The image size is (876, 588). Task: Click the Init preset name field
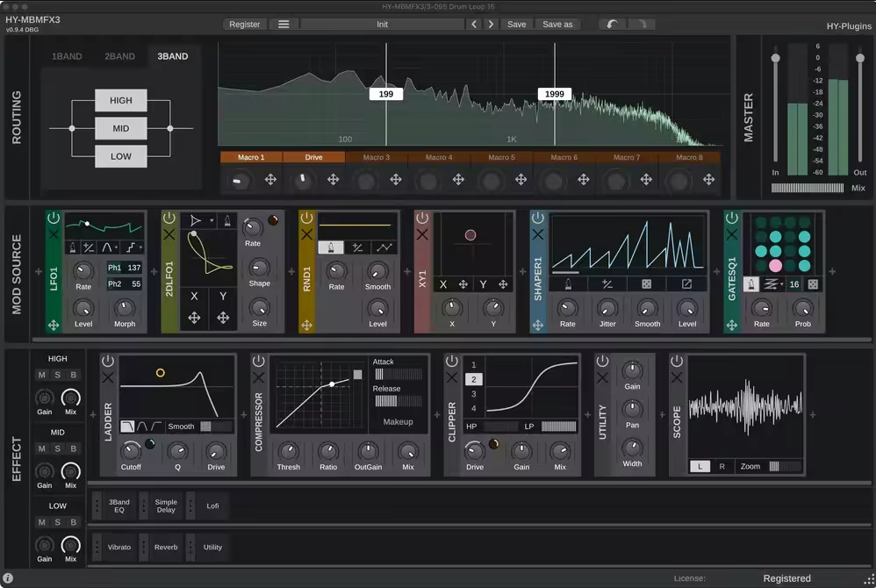(x=384, y=24)
